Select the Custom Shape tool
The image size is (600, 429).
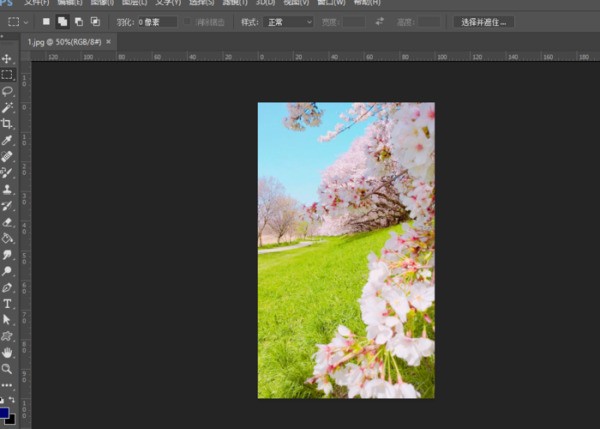point(7,336)
